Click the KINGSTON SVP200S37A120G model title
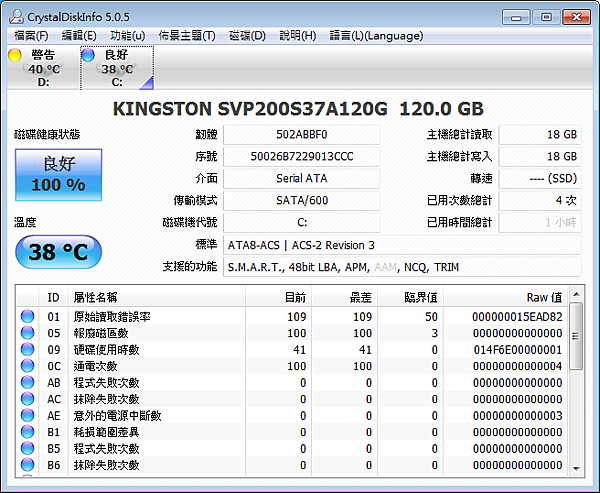This screenshot has width=600, height=493. [250, 109]
